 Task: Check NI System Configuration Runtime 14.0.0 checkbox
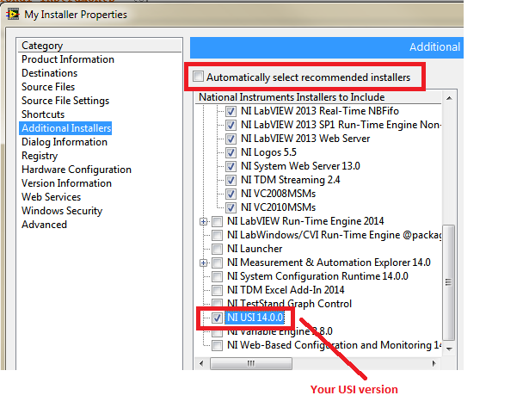click(218, 276)
